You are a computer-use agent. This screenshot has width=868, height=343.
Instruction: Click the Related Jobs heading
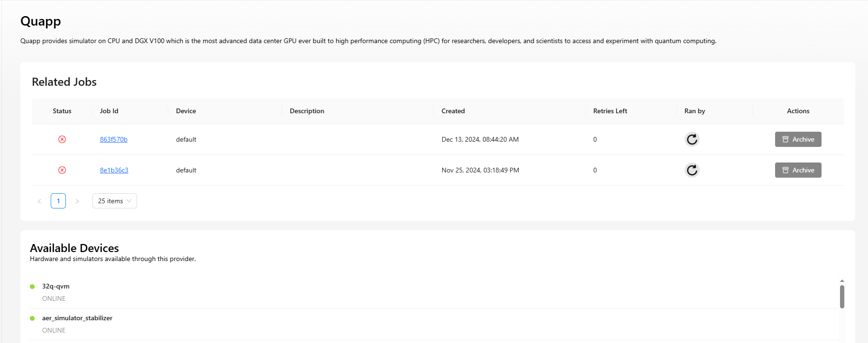[x=64, y=82]
